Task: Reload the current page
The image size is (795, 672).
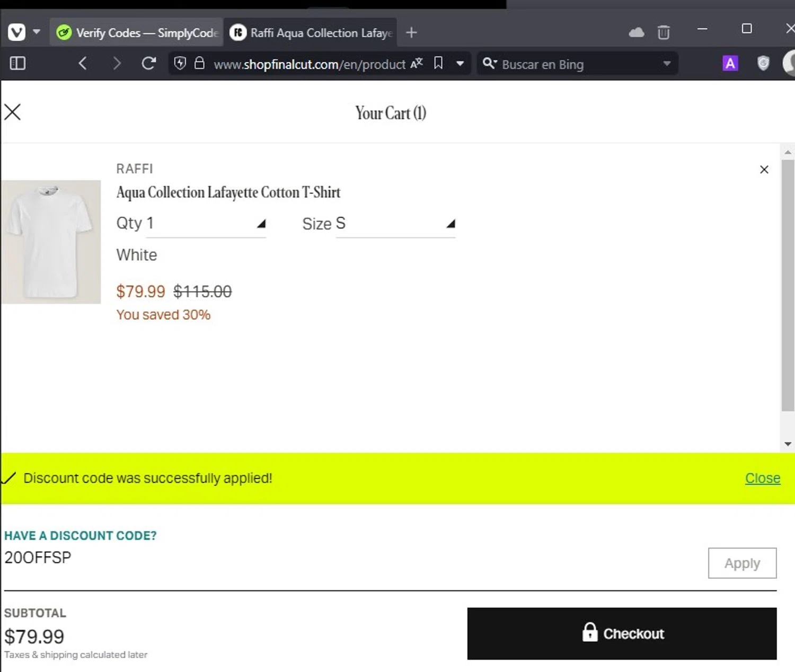Action: 149,64
